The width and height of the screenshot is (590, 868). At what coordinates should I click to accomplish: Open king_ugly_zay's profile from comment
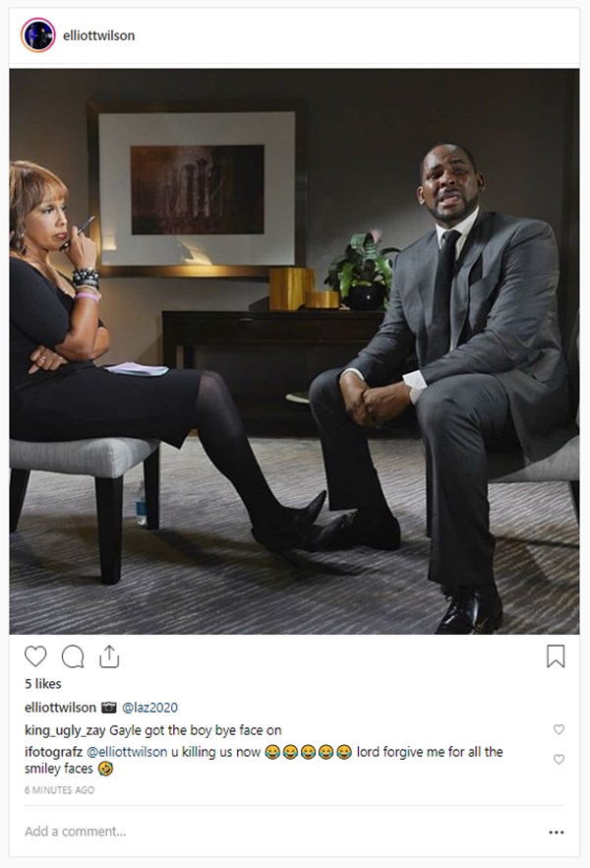pos(65,730)
